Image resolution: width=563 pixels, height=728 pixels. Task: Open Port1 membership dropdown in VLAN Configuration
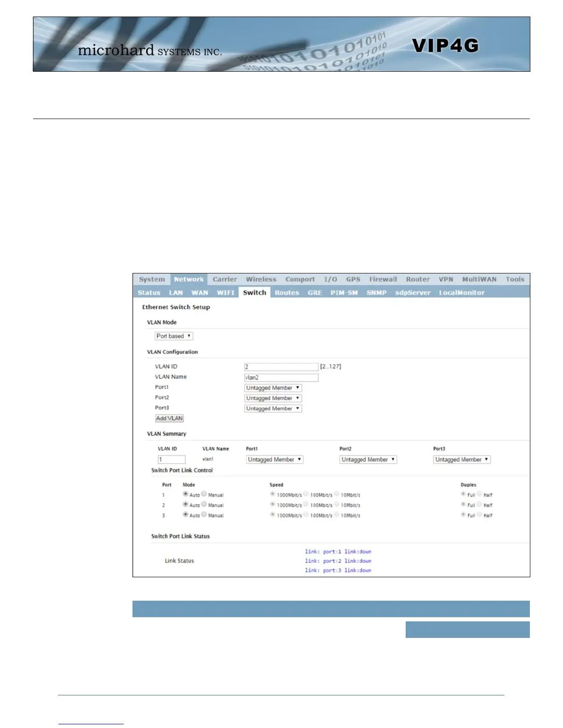[x=273, y=388]
